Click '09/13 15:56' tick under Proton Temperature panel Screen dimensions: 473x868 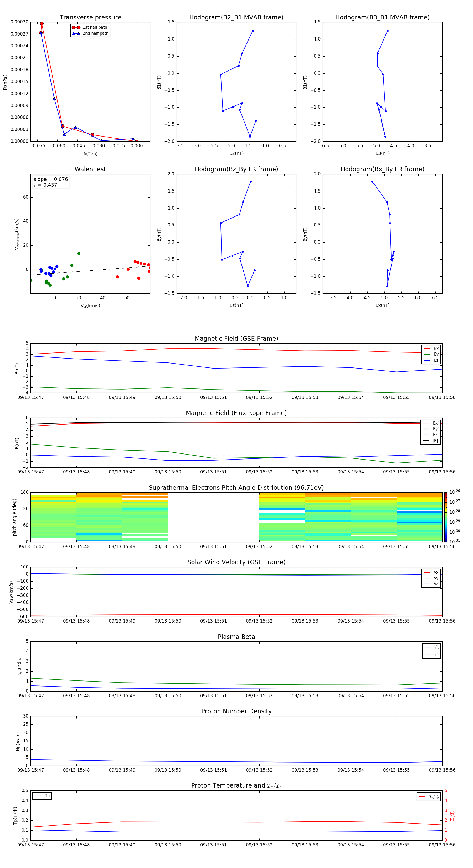(442, 845)
